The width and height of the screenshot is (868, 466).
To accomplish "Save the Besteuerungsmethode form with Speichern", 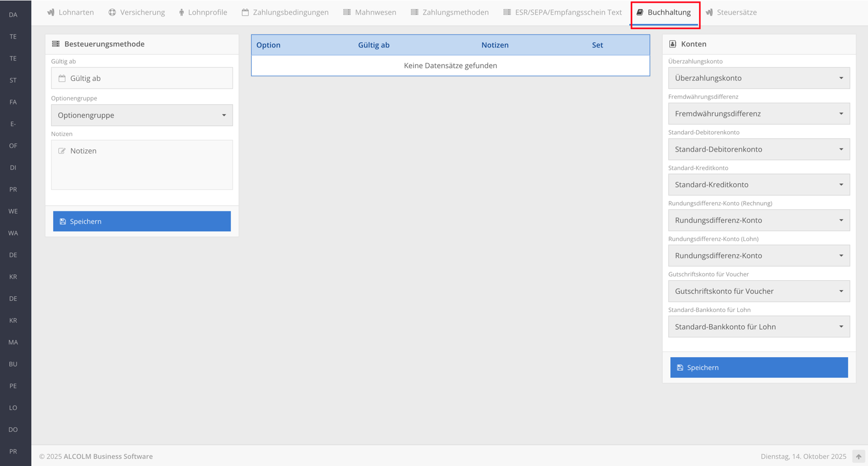I will pyautogui.click(x=142, y=221).
